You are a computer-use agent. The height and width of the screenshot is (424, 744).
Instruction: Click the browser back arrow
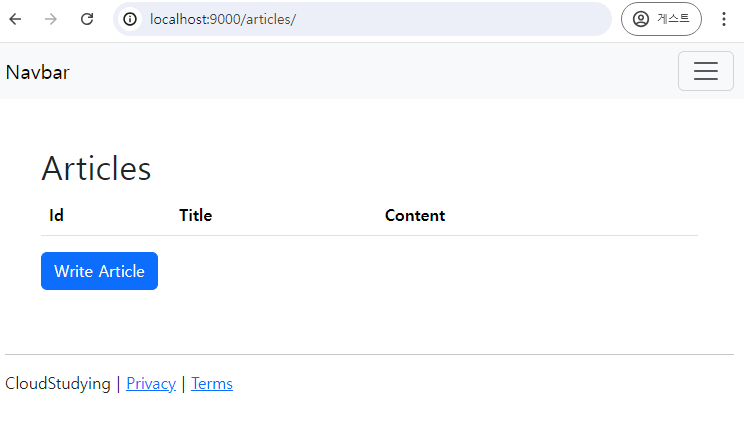[15, 19]
